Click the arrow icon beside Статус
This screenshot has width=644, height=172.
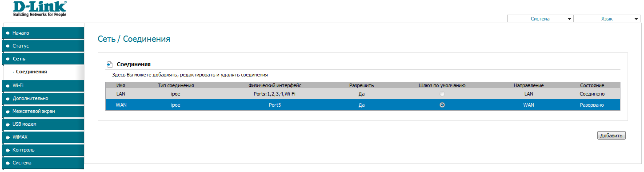tap(8, 46)
